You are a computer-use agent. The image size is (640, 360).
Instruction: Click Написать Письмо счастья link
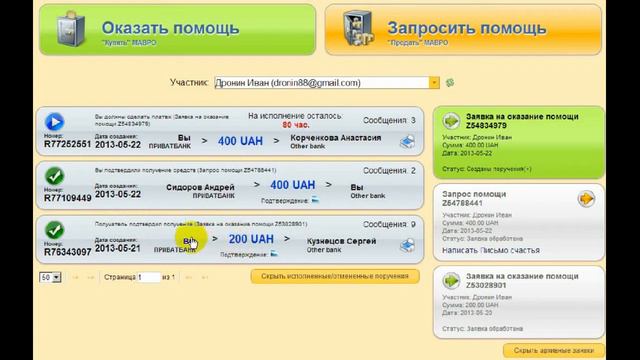point(491,250)
